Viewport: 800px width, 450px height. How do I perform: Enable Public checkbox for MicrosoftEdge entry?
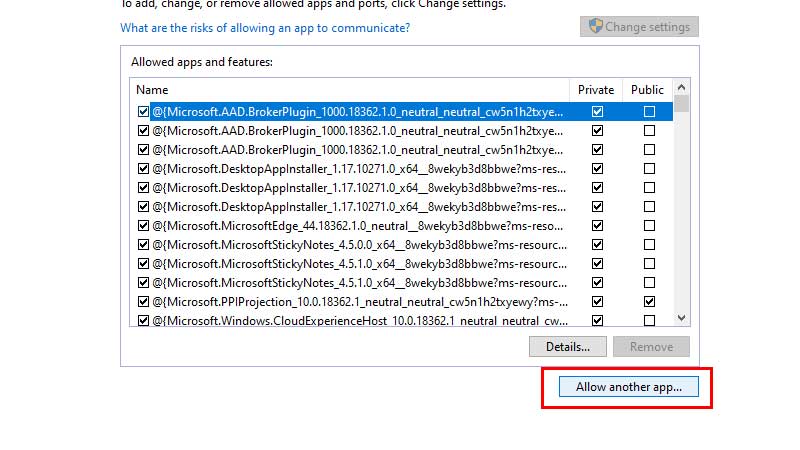649,226
